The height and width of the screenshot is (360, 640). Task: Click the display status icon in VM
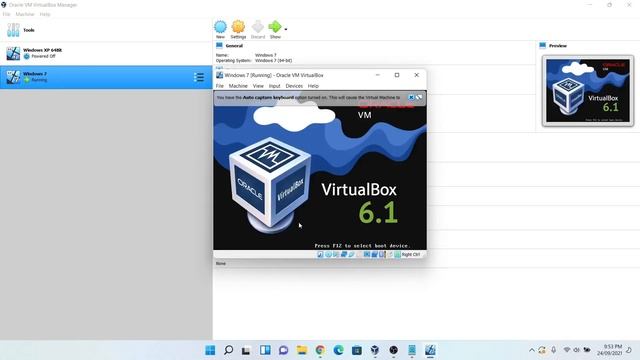point(367,254)
